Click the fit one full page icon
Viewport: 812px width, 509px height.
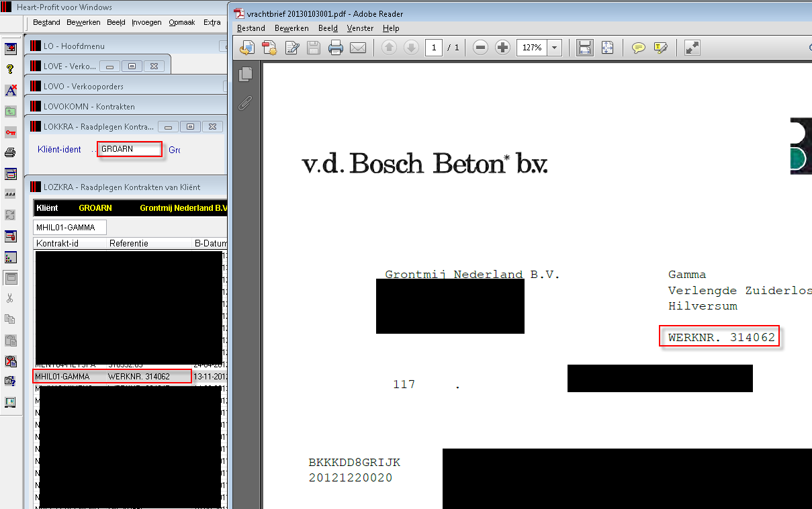pyautogui.click(x=607, y=48)
